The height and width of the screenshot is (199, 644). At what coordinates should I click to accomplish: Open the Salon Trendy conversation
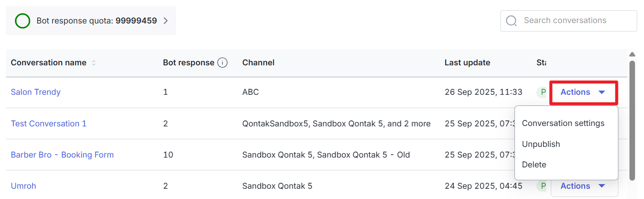[35, 92]
